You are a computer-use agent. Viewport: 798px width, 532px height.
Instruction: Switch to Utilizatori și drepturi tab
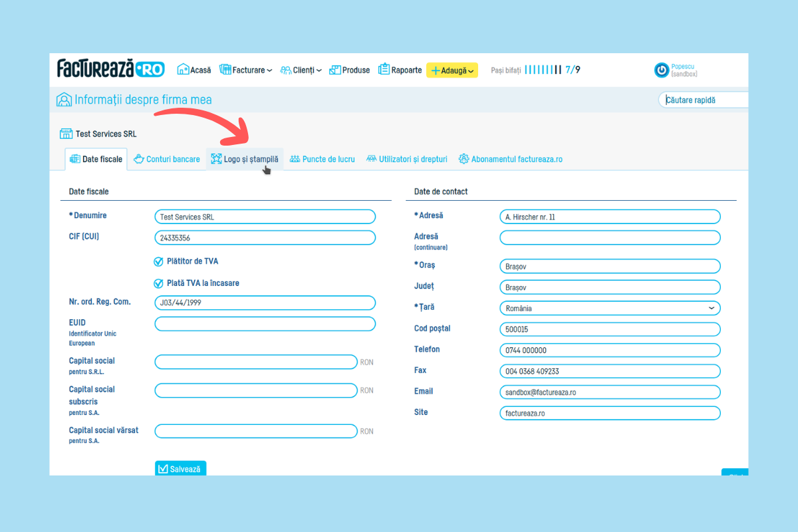click(x=407, y=160)
